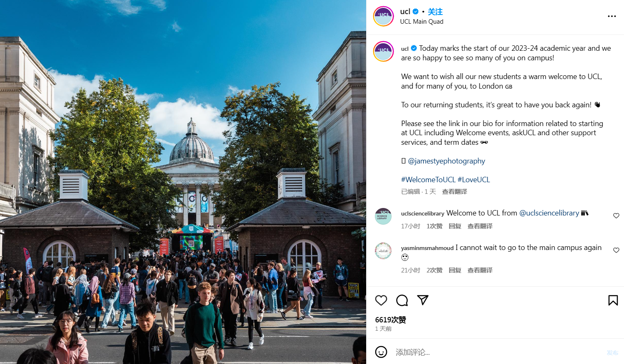Open emoji picker in comment box
Screen dimensions: 624x364
(x=381, y=352)
